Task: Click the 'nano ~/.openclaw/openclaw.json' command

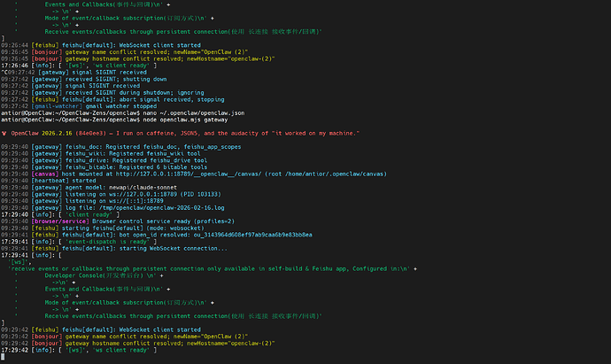Action: tap(194, 113)
